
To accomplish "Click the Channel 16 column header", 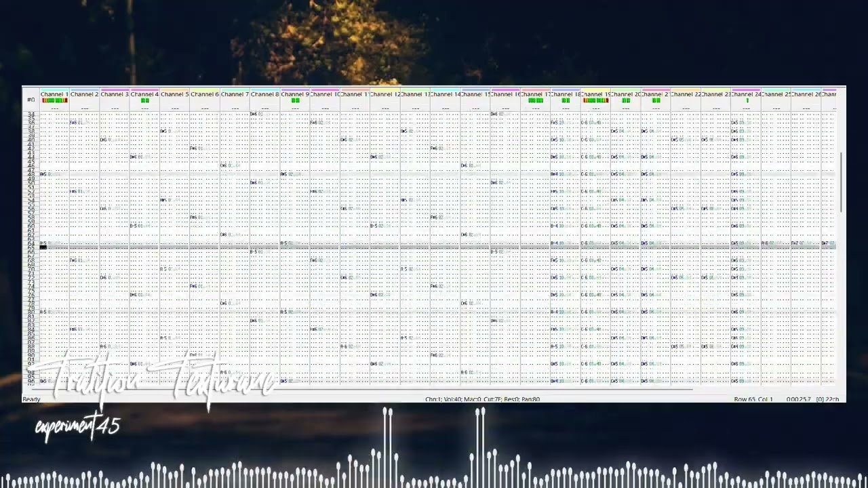I will pyautogui.click(x=505, y=94).
